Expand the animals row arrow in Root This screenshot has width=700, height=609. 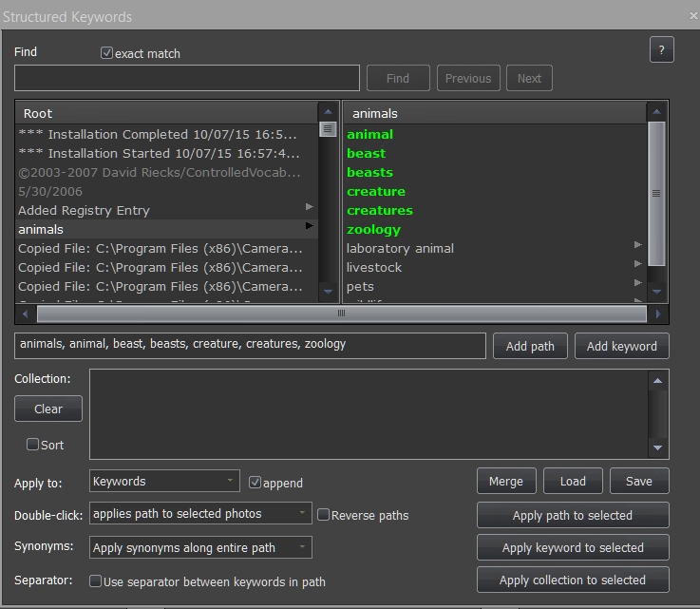click(x=309, y=225)
